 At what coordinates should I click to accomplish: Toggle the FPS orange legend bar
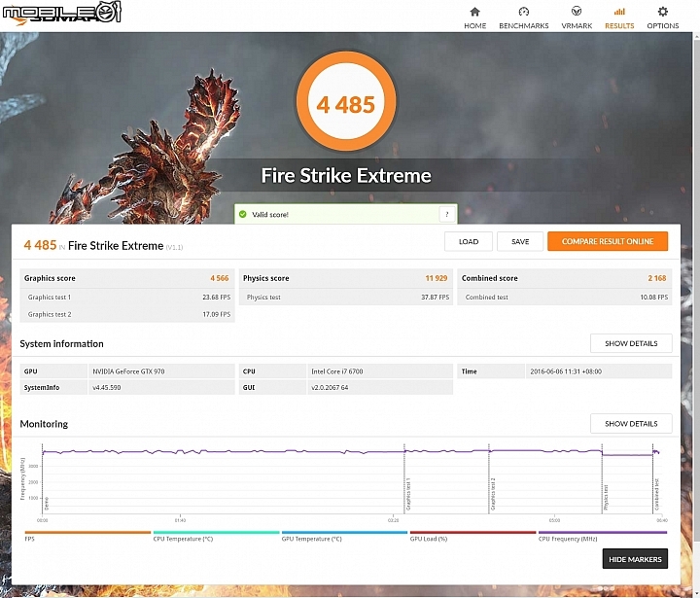point(87,532)
